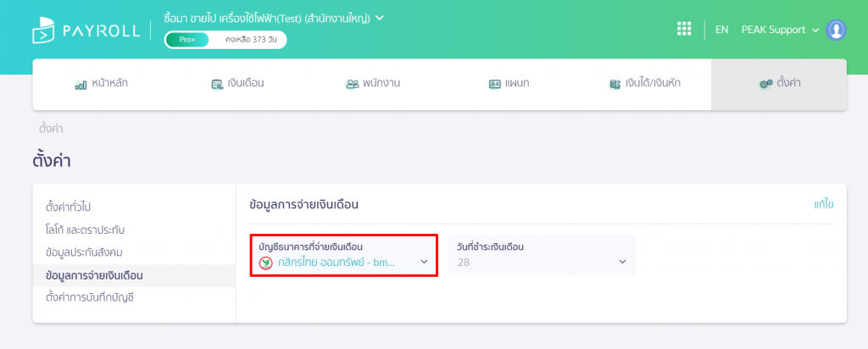This screenshot has height=349, width=868.
Task: Click the เงินได้/เงินหัก money icon
Action: (x=615, y=85)
